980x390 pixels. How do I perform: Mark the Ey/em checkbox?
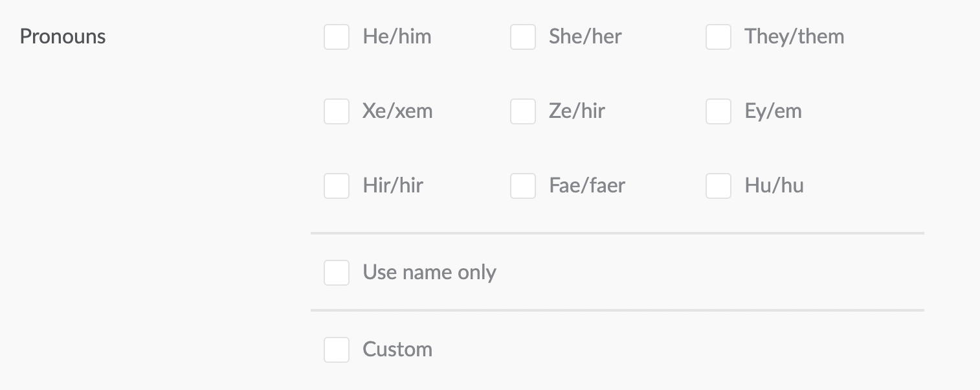(x=718, y=111)
